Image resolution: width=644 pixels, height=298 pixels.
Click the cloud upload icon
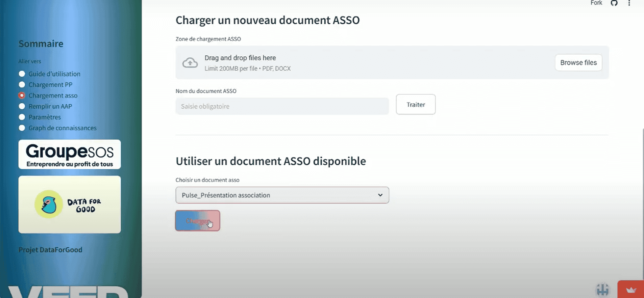[x=190, y=63]
